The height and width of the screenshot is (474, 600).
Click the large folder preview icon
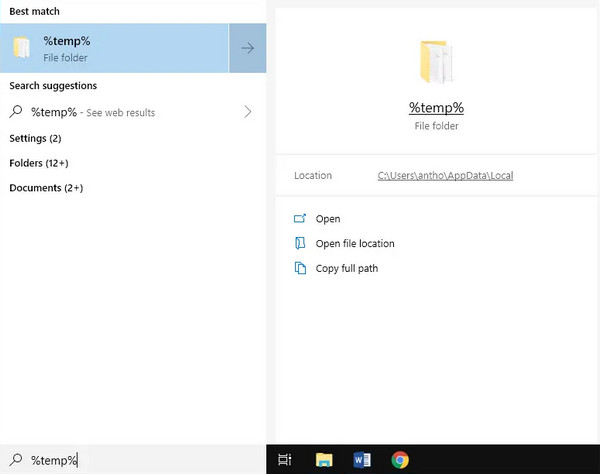pos(436,62)
